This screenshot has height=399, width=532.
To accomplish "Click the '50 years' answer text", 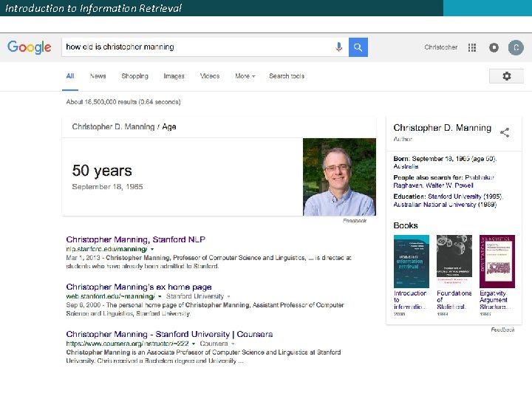I will 102,171.
